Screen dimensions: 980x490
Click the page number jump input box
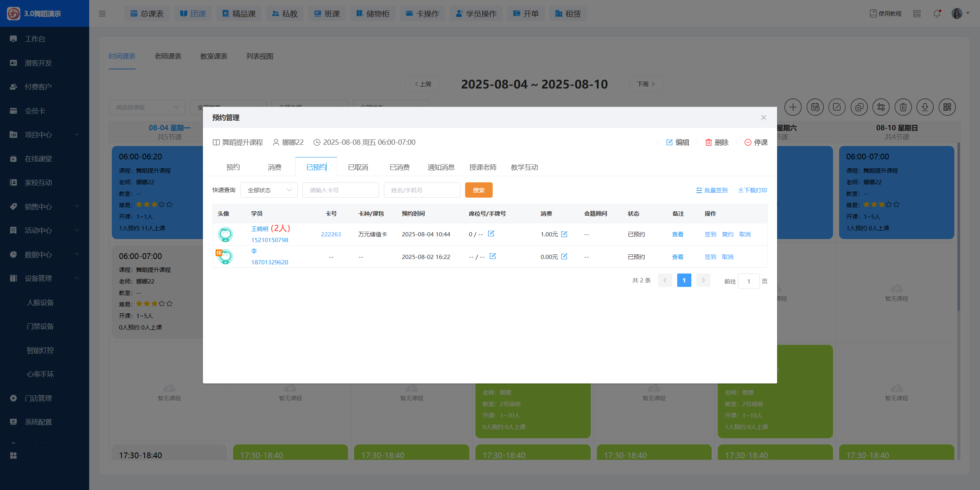click(748, 281)
